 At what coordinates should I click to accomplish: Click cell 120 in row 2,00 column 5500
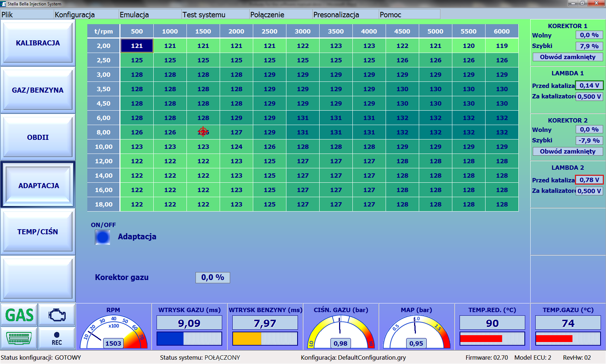pos(469,46)
